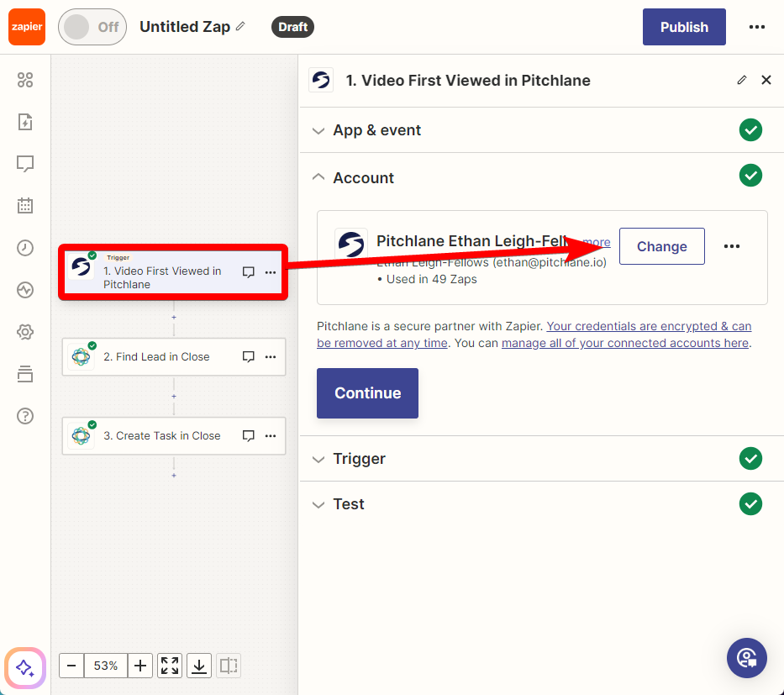Click the Test section green checkmark
Screen dimensions: 784x695
[x=750, y=503]
